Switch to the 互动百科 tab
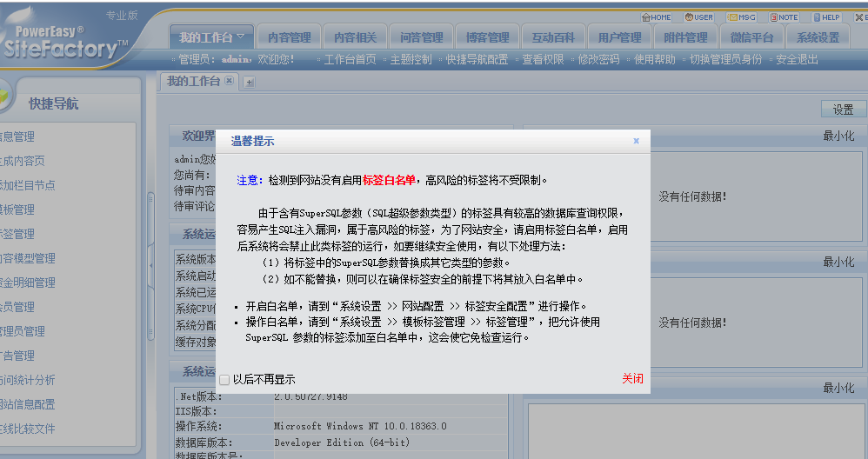This screenshot has height=459, width=868. tap(553, 37)
